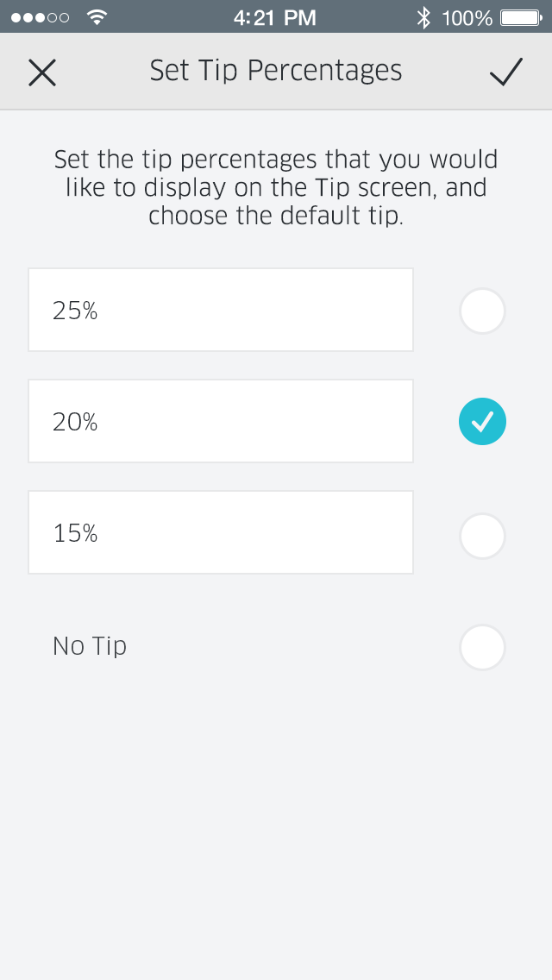Tap the cellular signal dots
The height and width of the screenshot is (980, 552).
click(40, 17)
